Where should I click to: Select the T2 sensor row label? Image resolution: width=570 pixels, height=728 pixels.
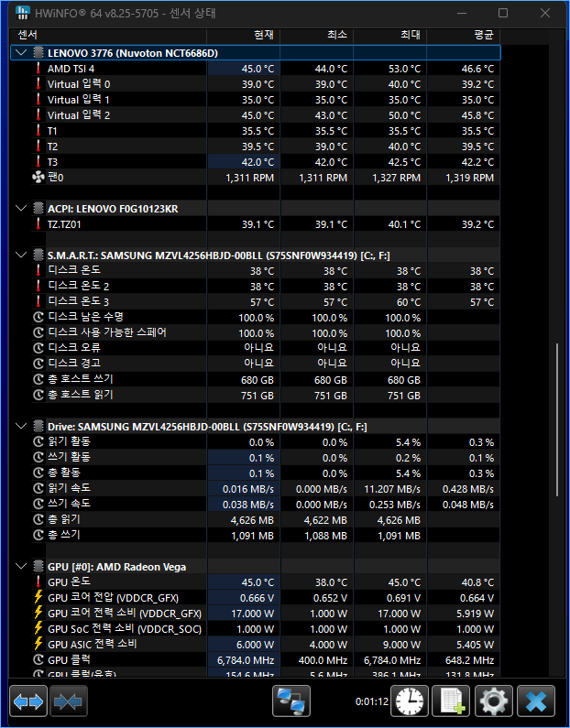pyautogui.click(x=52, y=147)
